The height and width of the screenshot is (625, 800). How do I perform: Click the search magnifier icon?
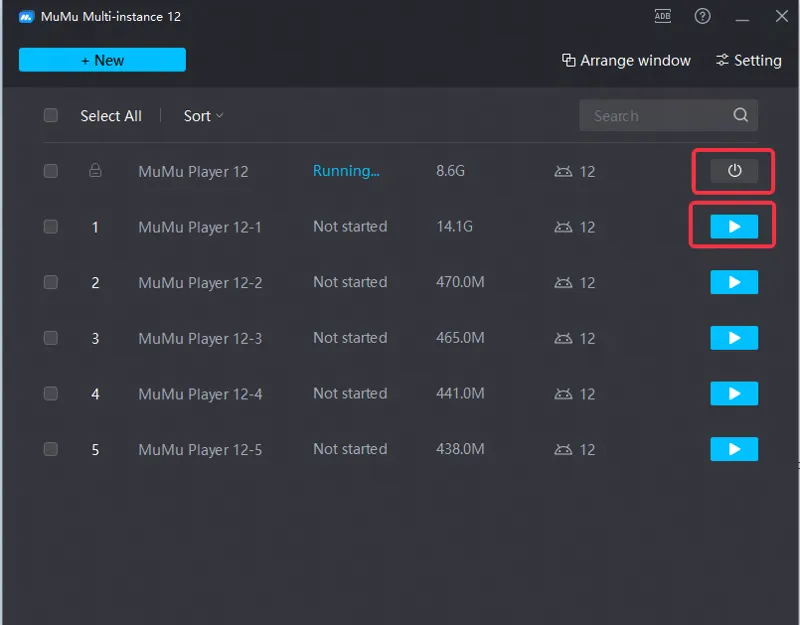[740, 115]
